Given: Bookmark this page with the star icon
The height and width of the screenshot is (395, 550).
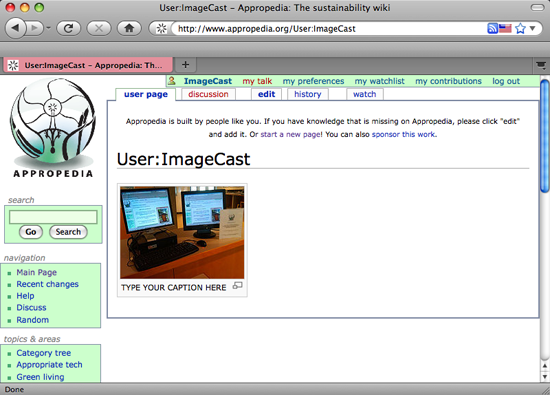Looking at the screenshot, I should 521,28.
